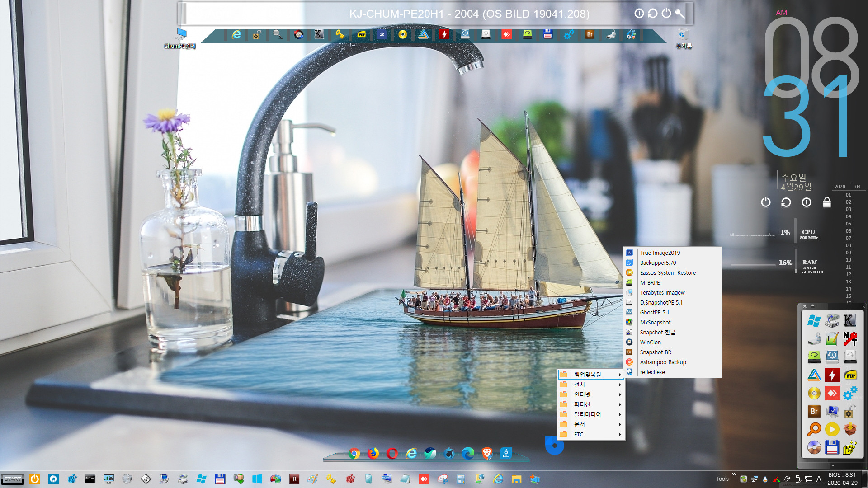Open the 휴지통 recycle bin icon
Viewport: 868px width, 488px height.
[684, 39]
